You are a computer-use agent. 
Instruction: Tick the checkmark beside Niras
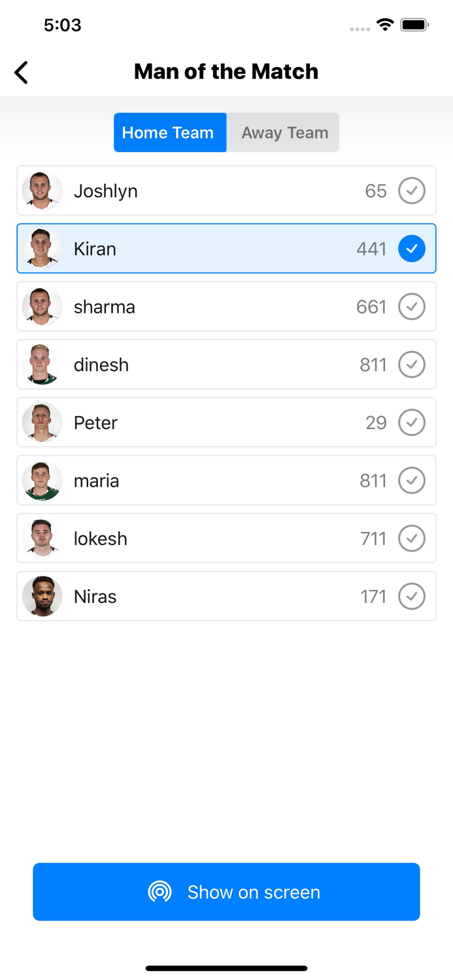412,596
